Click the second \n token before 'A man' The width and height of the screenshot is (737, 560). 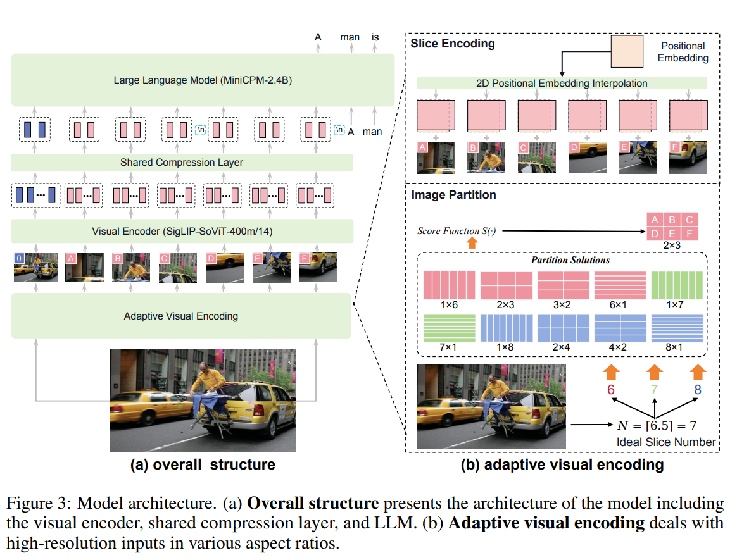point(339,130)
